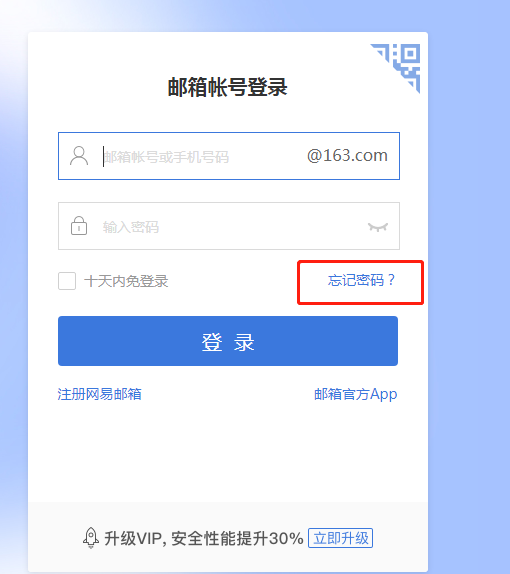
Task: Click the 升级VIP, 安全性能提升30% text
Action: [x=204, y=538]
